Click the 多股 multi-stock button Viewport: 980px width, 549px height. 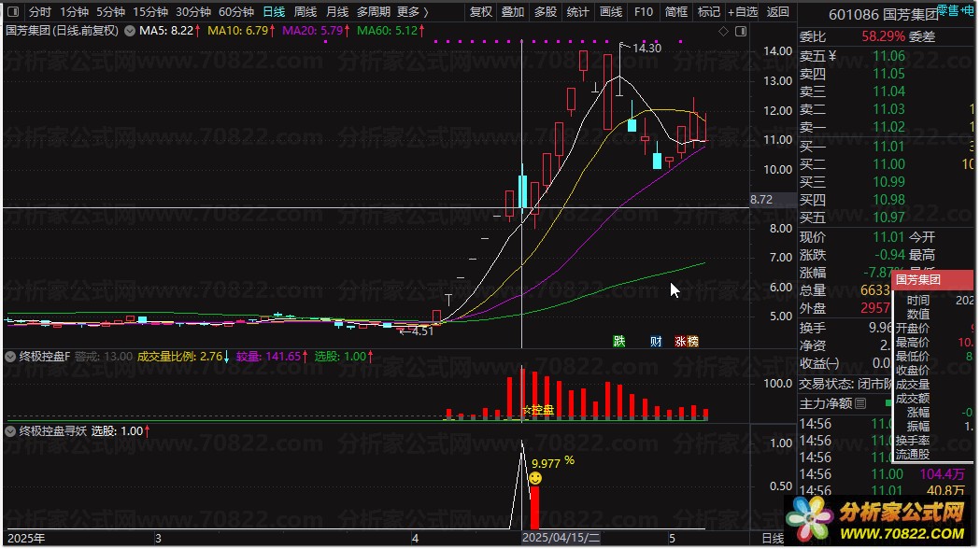pos(545,12)
